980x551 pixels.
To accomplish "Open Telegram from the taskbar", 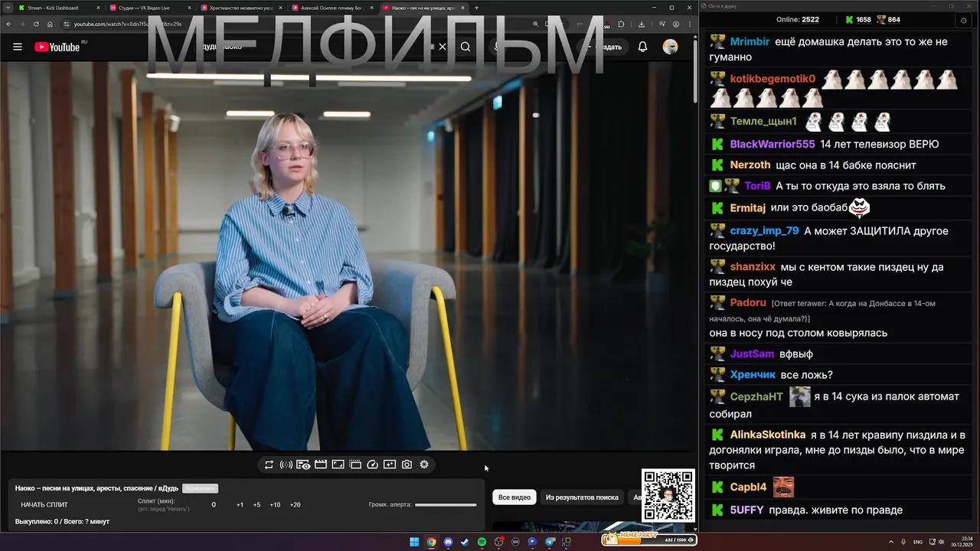I will (x=550, y=542).
